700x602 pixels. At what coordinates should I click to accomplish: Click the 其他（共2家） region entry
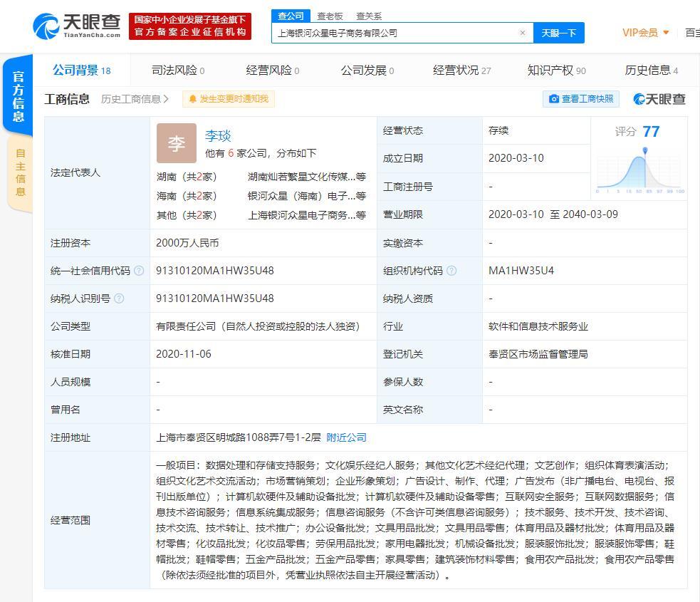coord(187,215)
